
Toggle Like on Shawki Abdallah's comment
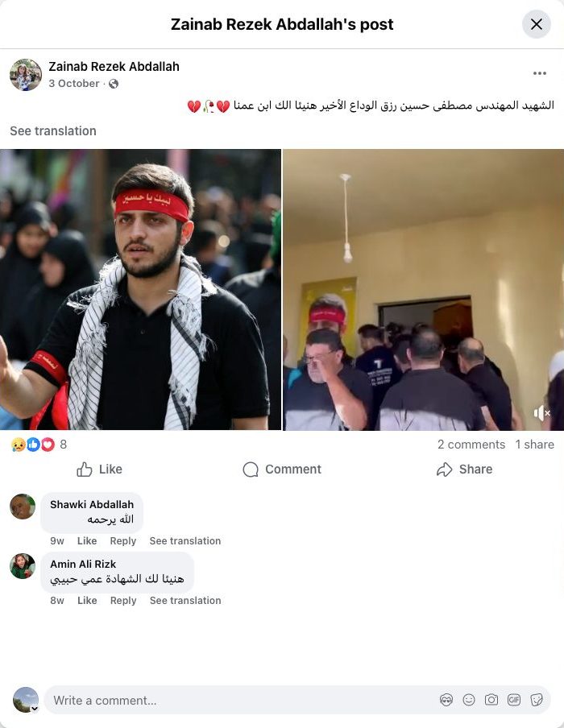tap(87, 541)
